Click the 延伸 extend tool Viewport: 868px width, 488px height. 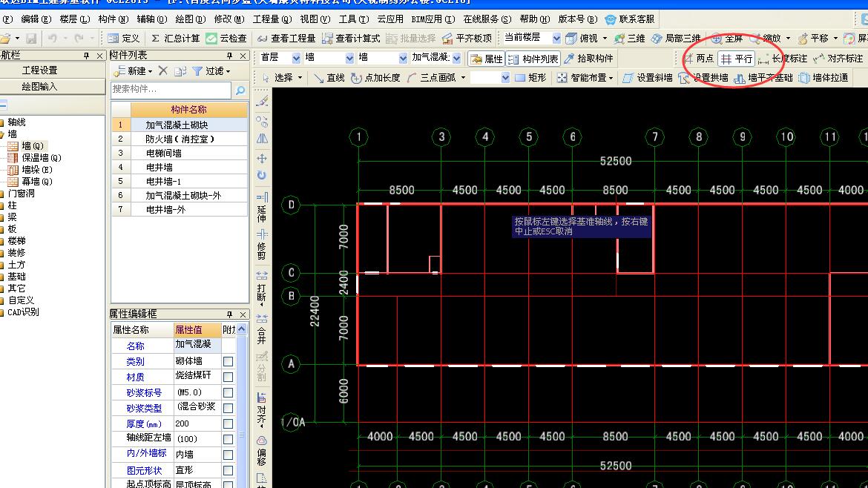click(262, 208)
